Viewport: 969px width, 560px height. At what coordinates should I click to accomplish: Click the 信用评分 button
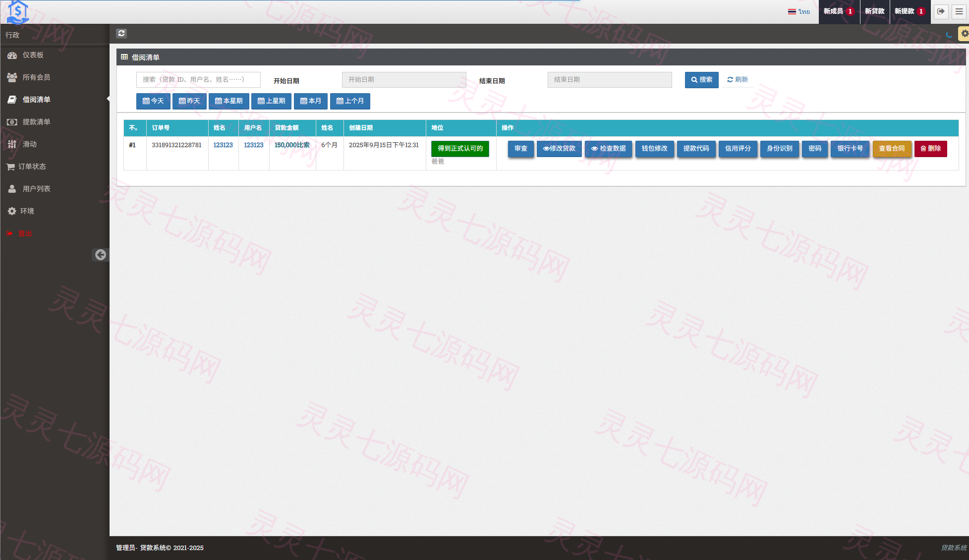click(738, 149)
